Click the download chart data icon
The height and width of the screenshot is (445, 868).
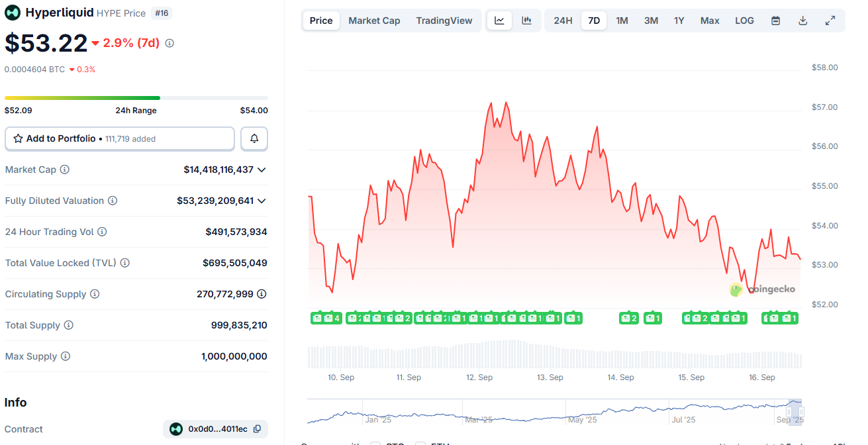[x=802, y=21]
